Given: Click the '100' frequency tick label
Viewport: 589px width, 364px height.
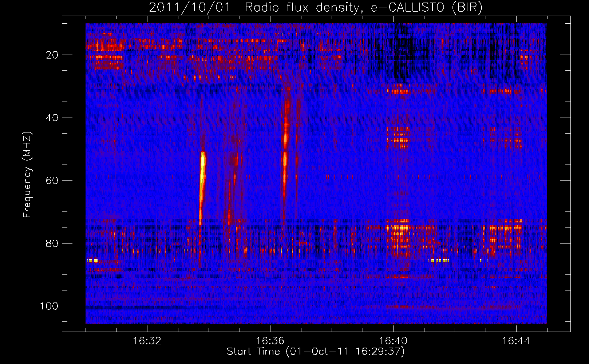Looking at the screenshot, I should 49,306.
